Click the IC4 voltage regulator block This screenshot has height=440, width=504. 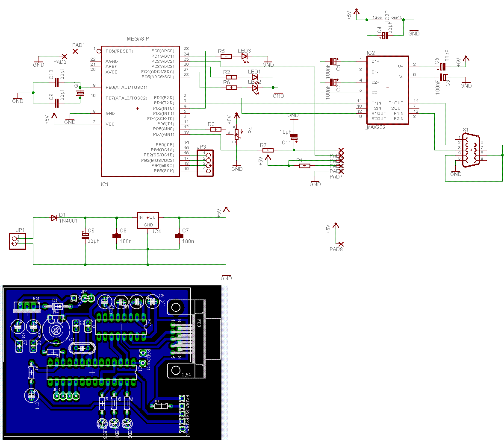coord(148,220)
